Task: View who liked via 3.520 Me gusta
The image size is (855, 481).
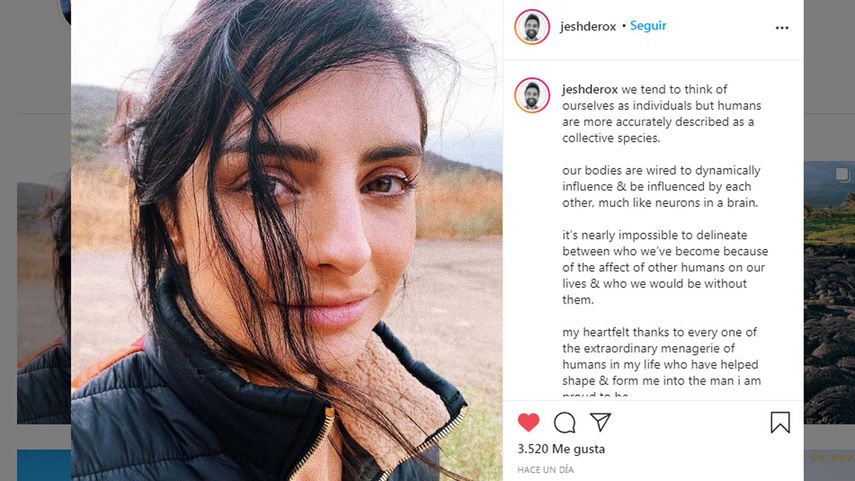Action: pyautogui.click(x=561, y=449)
